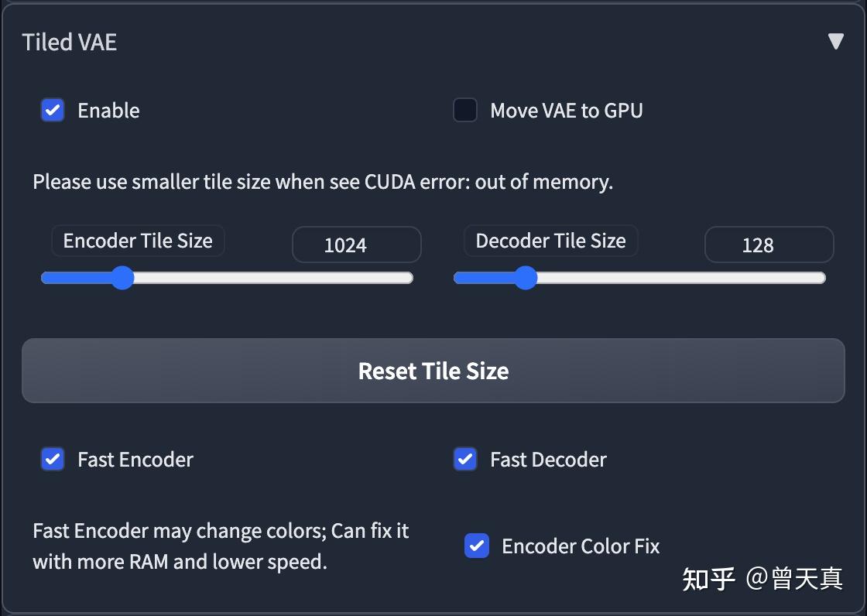Click the Decoder Tile Size label
The image size is (867, 616).
[x=550, y=241]
